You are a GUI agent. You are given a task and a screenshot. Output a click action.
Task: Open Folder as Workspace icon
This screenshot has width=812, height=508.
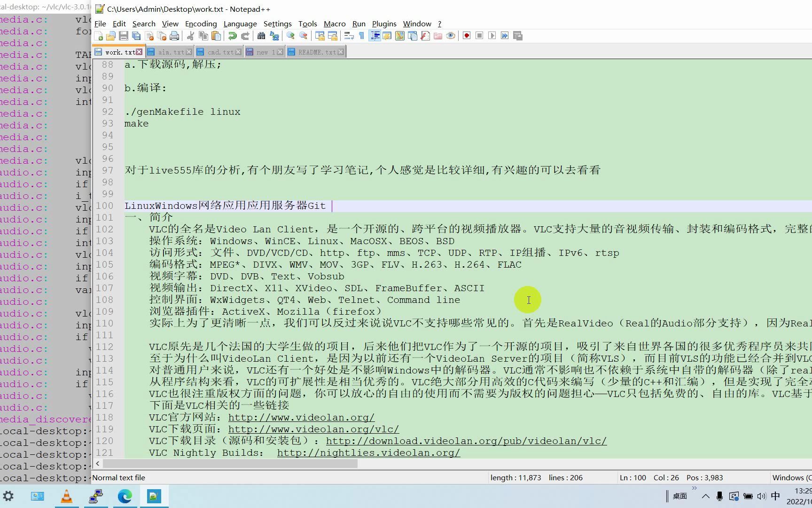click(438, 36)
